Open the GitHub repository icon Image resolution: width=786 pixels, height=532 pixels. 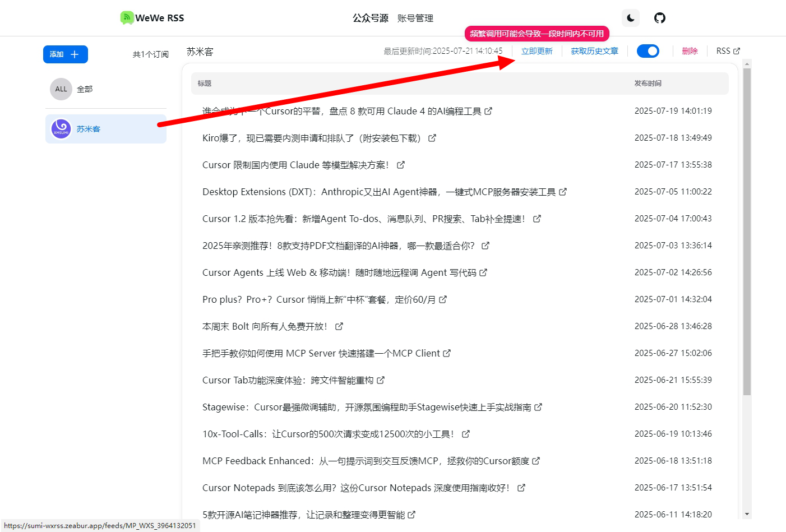tap(660, 18)
